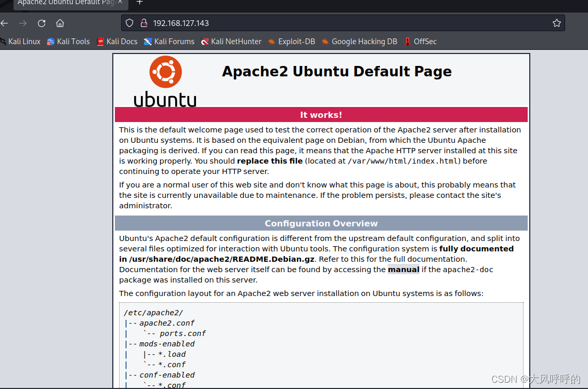
Task: Close the Apache2 Ubuntu Default Page tab
Action: pos(120,2)
